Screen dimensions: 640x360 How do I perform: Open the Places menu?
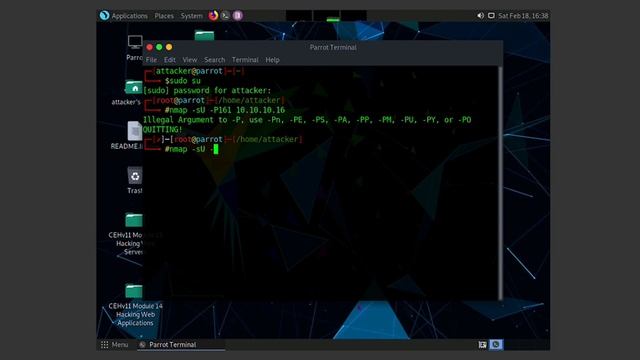tap(164, 16)
